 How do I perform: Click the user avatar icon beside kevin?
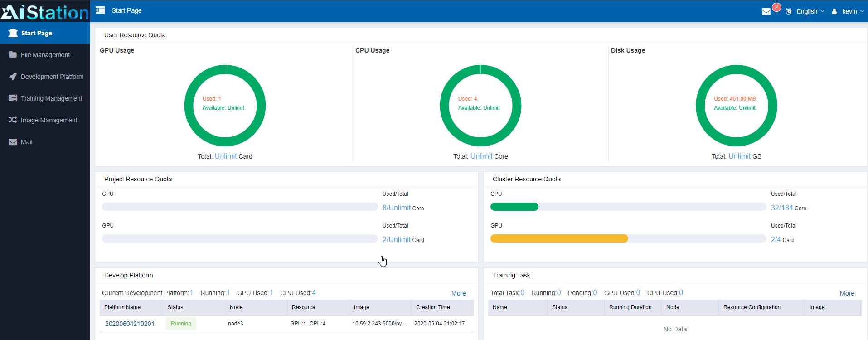834,11
